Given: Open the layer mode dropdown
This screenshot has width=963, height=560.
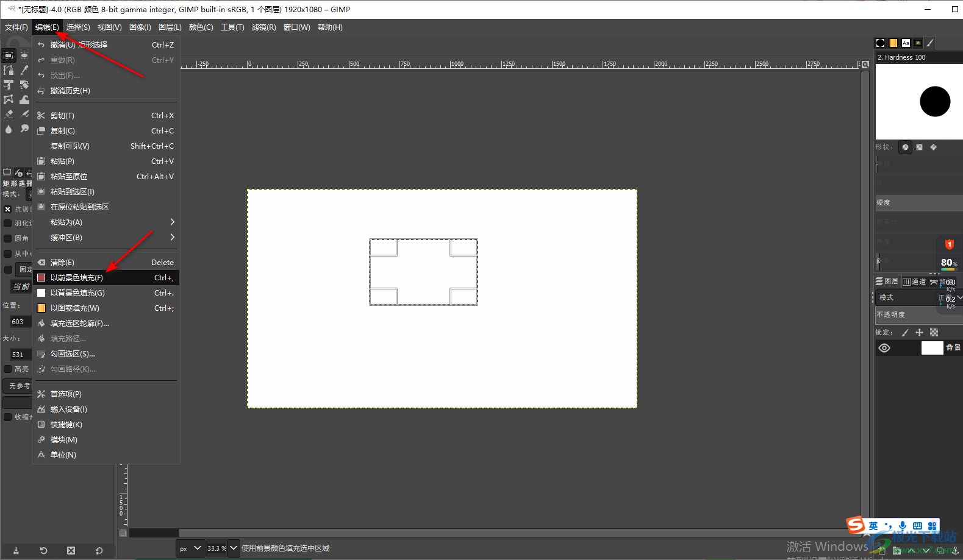Looking at the screenshot, I should click(919, 298).
